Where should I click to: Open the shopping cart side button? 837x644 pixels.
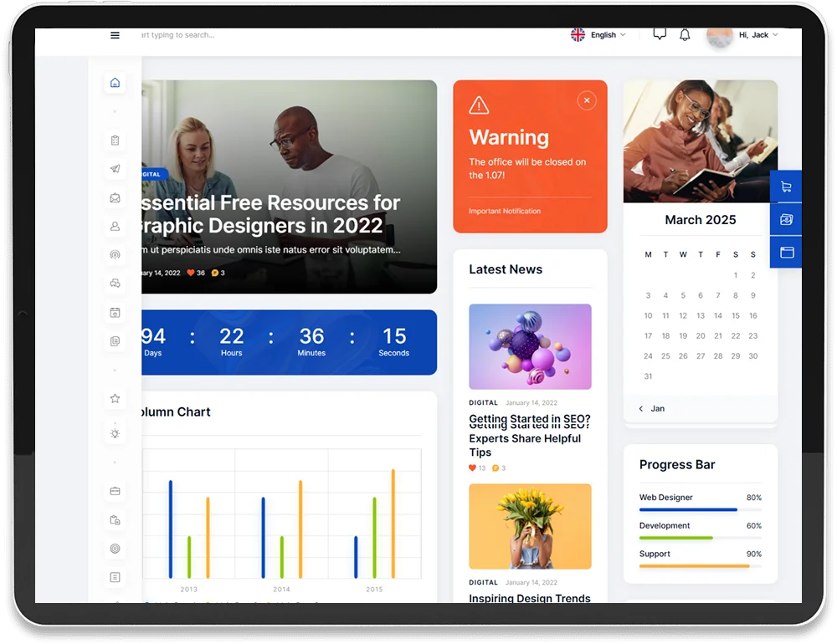coord(785,187)
